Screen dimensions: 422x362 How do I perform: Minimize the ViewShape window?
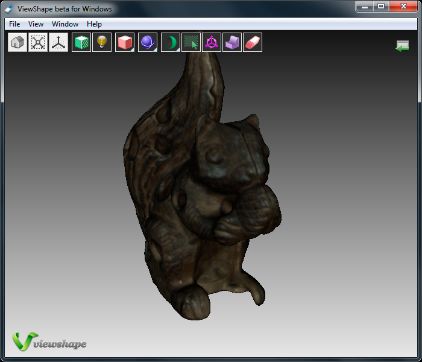coord(365,7)
